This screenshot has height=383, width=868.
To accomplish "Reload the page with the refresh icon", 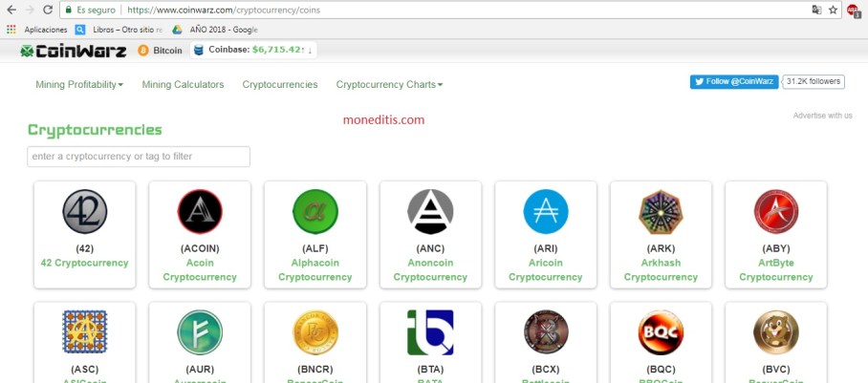I will (48, 10).
